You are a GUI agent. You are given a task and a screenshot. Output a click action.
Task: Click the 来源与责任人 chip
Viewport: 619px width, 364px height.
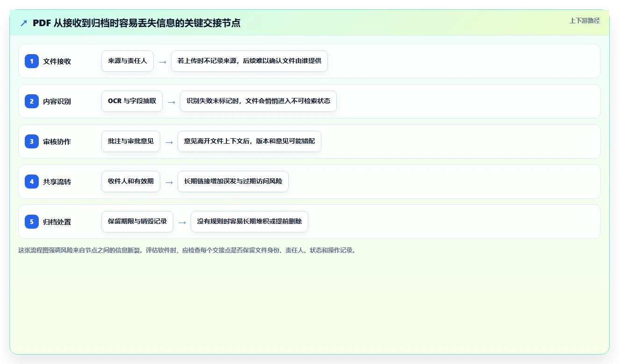point(128,61)
